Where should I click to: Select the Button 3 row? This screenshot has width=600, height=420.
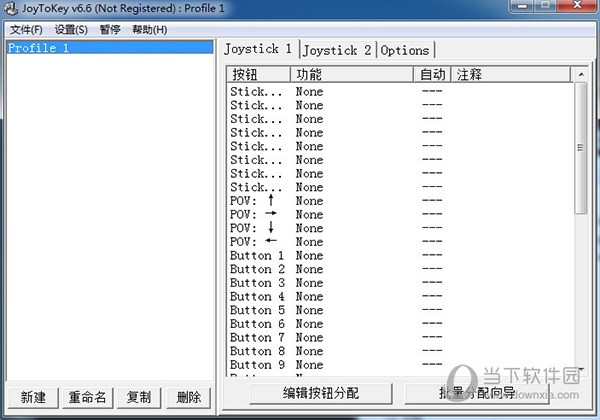pos(400,283)
